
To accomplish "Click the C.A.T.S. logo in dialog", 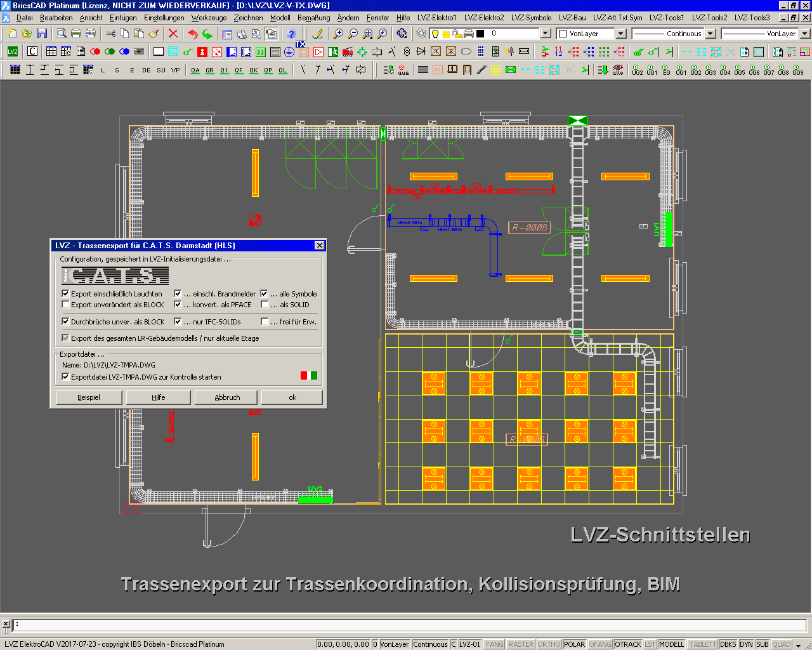I will click(115, 275).
